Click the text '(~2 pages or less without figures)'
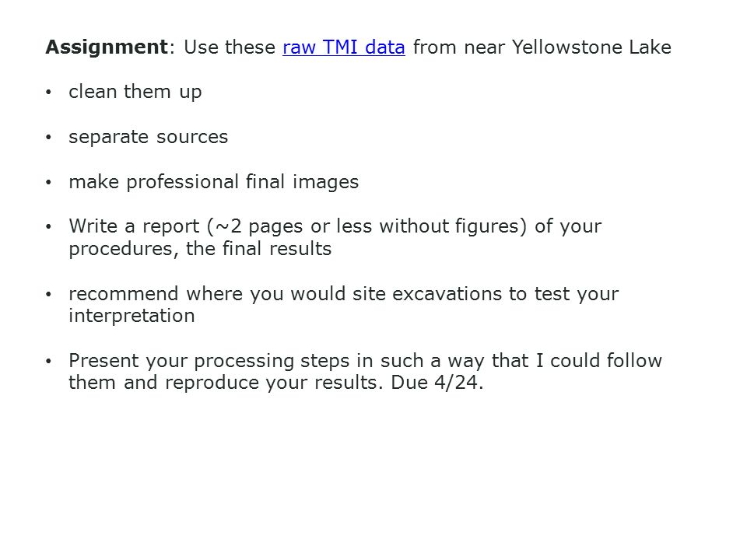Screen dimensions: 747x560 [367, 226]
